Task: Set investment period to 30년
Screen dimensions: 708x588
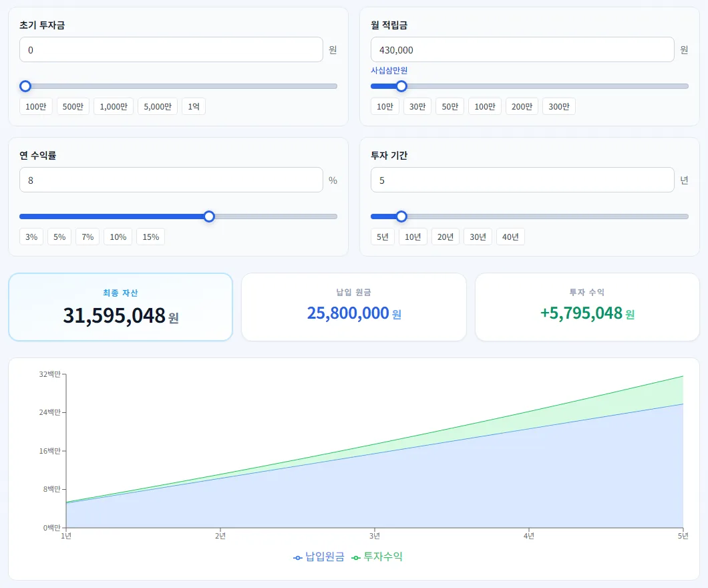Action: [x=478, y=237]
